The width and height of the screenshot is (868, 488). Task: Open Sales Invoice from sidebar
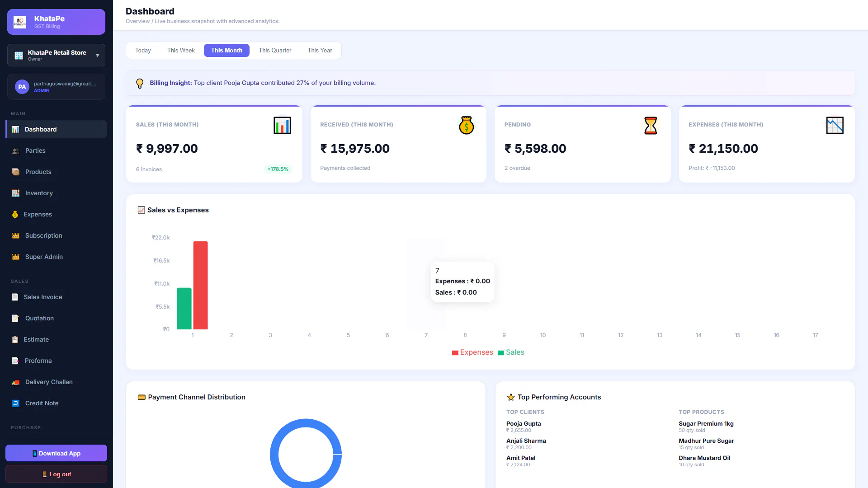pyautogui.click(x=56, y=297)
